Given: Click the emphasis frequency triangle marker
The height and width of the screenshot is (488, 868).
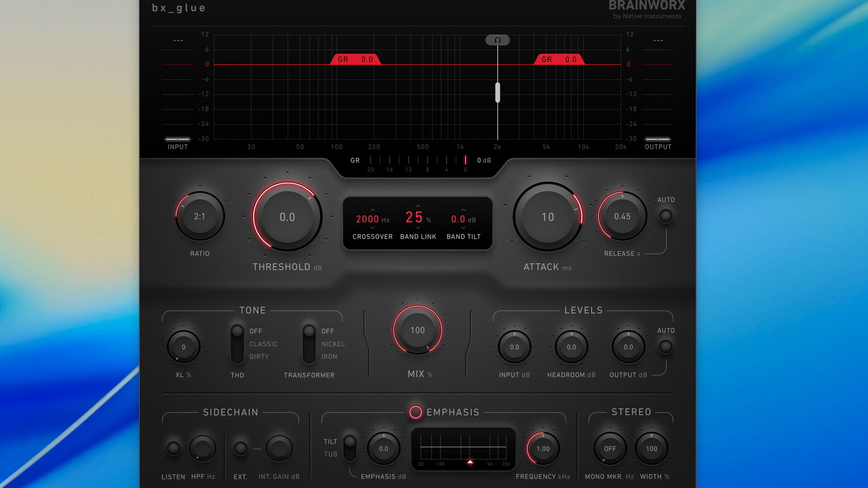Looking at the screenshot, I should 470,462.
